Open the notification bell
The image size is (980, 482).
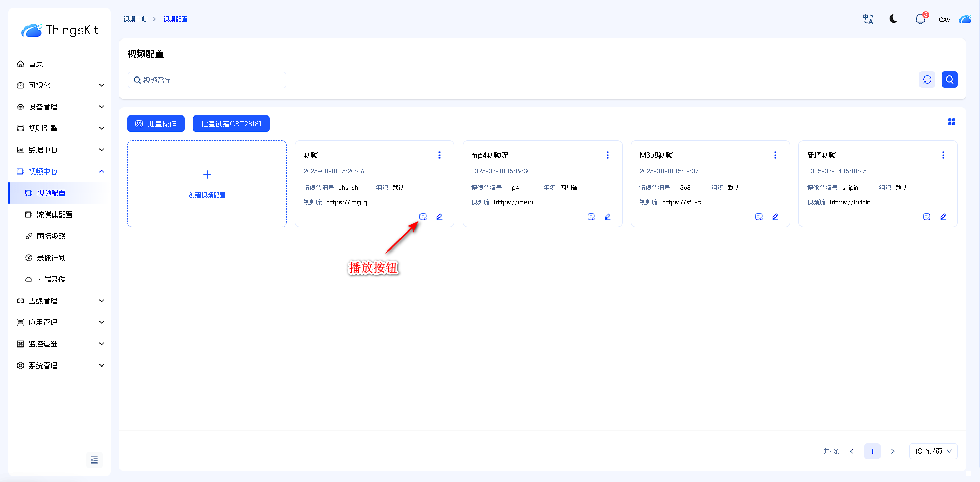click(921, 20)
